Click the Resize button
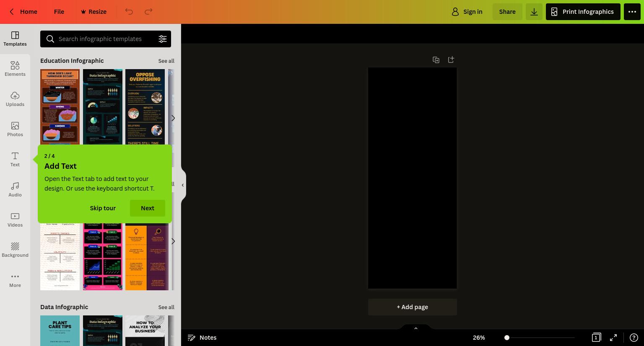Screen dimensions: 644x346 93,12
